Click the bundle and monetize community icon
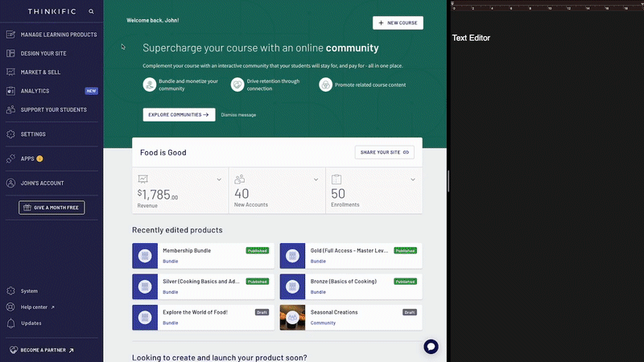Screen dimensions: 644x362 point(150,85)
